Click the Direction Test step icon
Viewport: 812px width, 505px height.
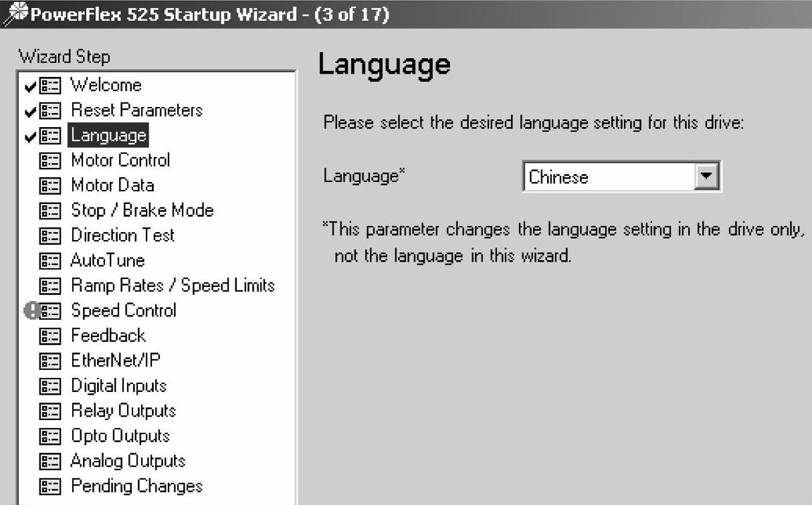(x=49, y=236)
